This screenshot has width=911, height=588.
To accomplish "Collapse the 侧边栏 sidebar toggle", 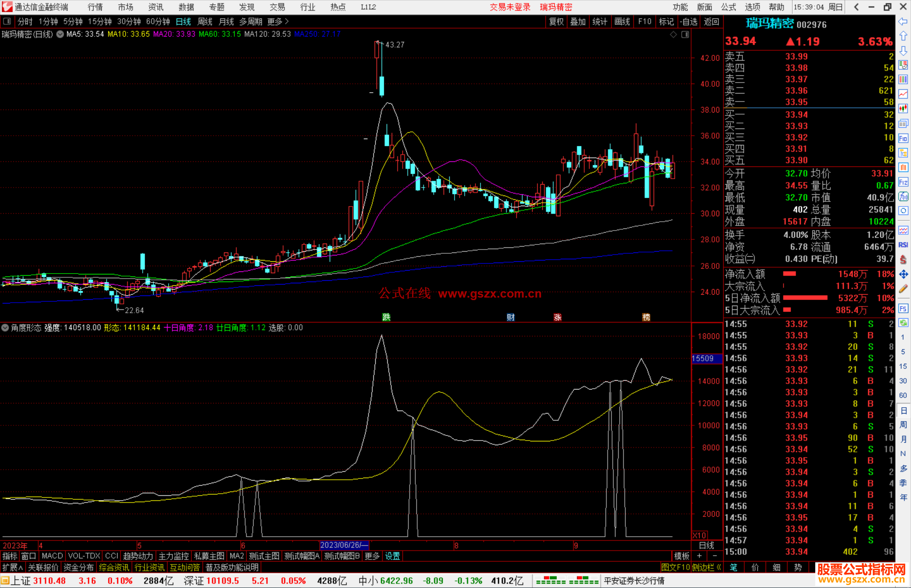I will tap(706, 567).
